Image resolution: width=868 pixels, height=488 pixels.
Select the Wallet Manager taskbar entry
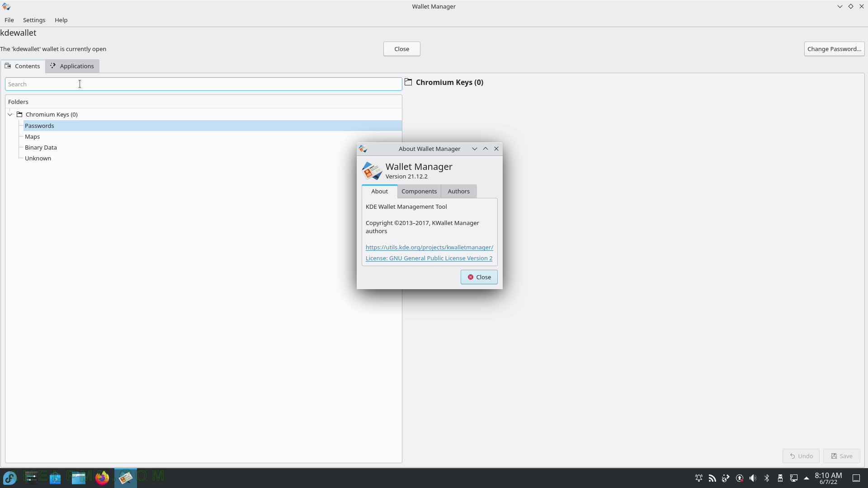click(126, 478)
